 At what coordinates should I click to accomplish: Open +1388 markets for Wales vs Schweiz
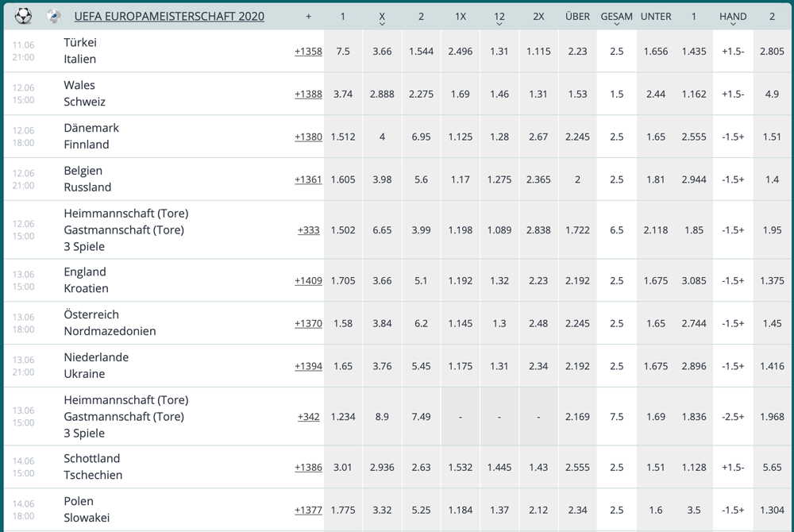point(308,94)
